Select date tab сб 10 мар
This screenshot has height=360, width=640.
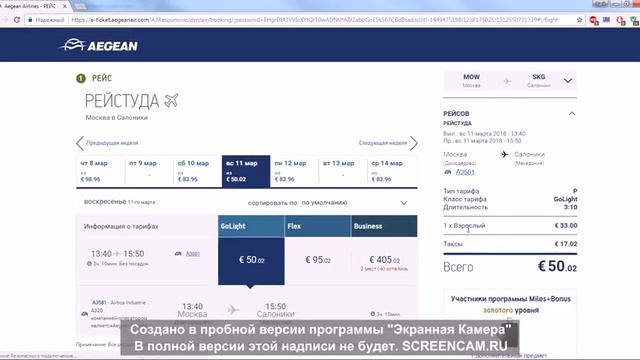click(x=198, y=171)
